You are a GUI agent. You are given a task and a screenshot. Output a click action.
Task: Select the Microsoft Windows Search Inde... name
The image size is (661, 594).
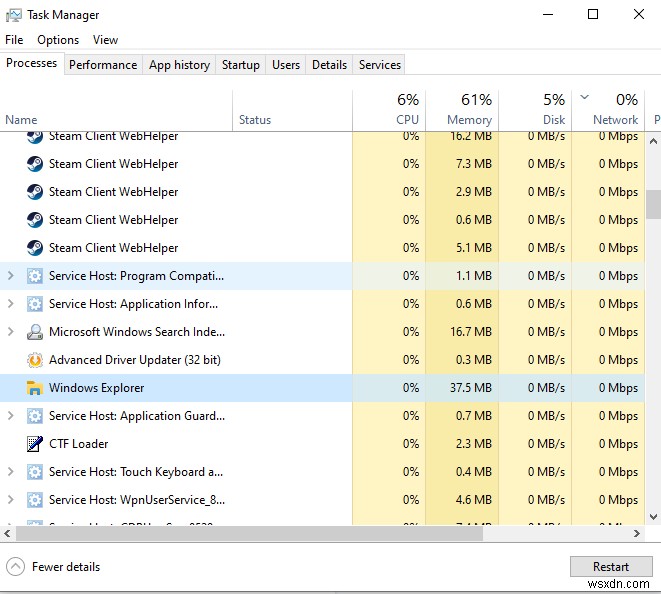coord(137,332)
